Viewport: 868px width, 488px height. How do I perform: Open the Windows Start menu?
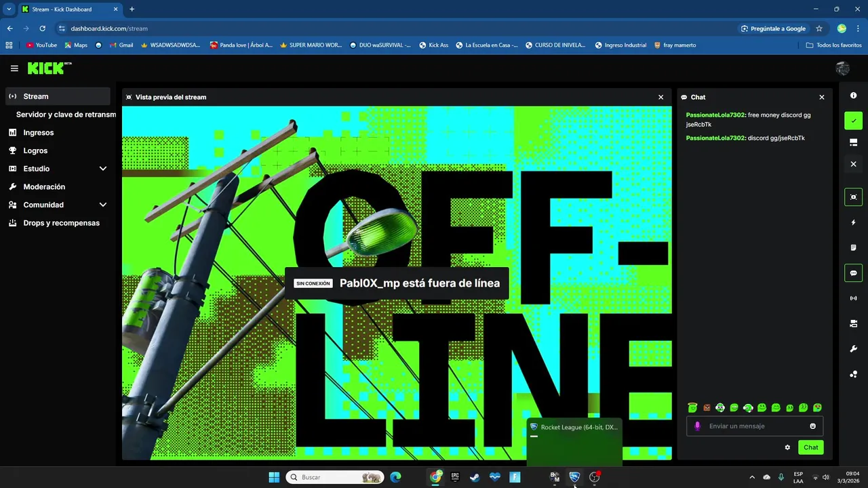(274, 477)
